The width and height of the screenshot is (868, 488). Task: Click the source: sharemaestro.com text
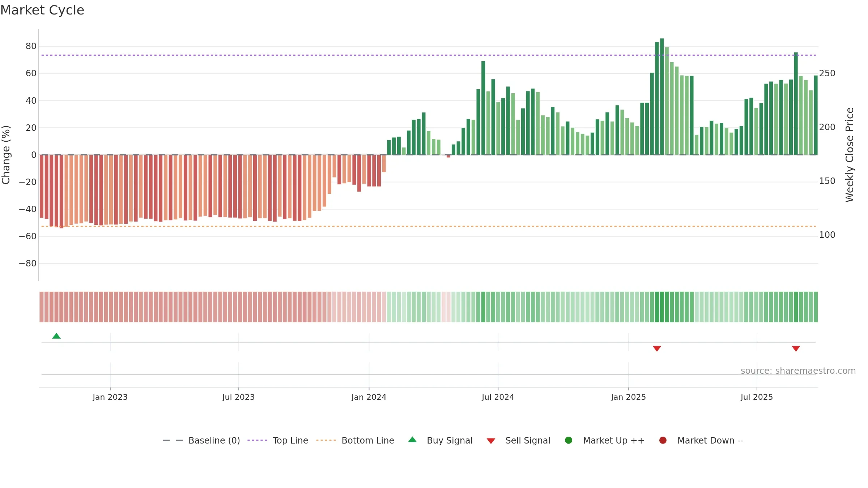[798, 371]
